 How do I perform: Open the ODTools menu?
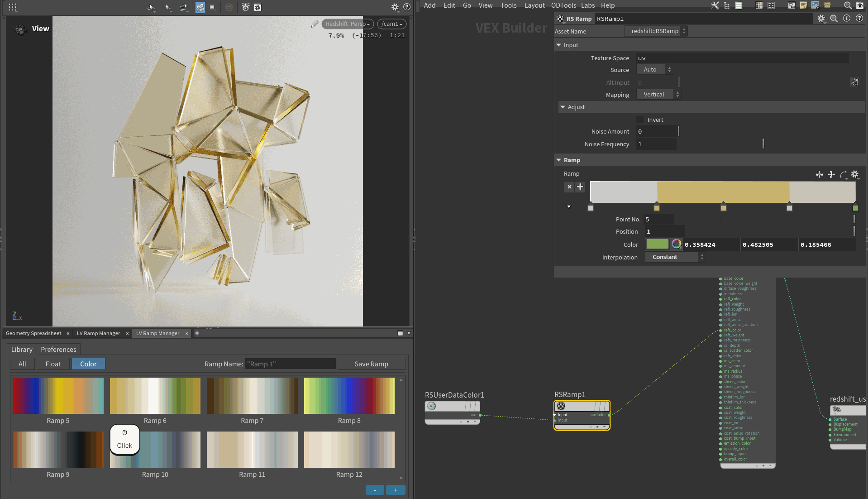563,5
